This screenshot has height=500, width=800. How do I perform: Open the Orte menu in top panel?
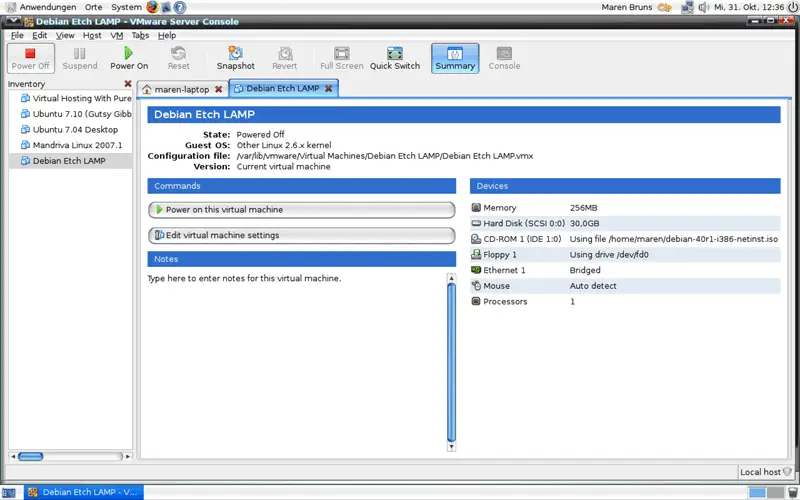coord(93,7)
